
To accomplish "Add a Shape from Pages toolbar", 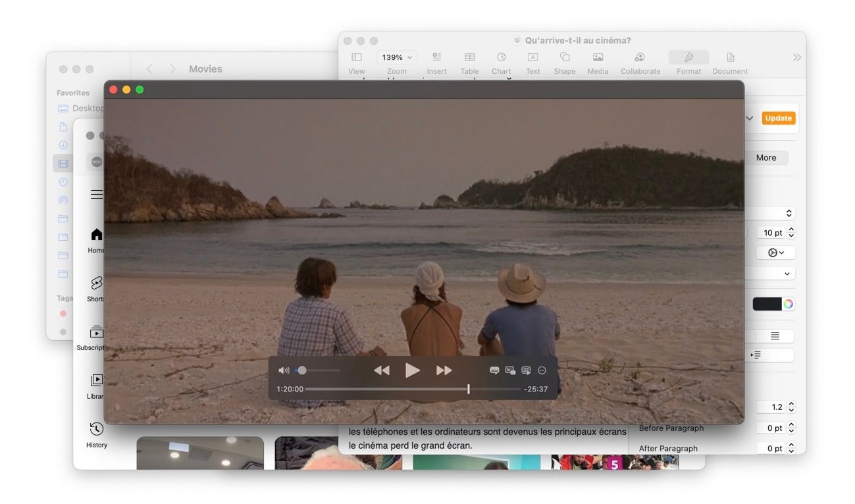I will coord(565,63).
